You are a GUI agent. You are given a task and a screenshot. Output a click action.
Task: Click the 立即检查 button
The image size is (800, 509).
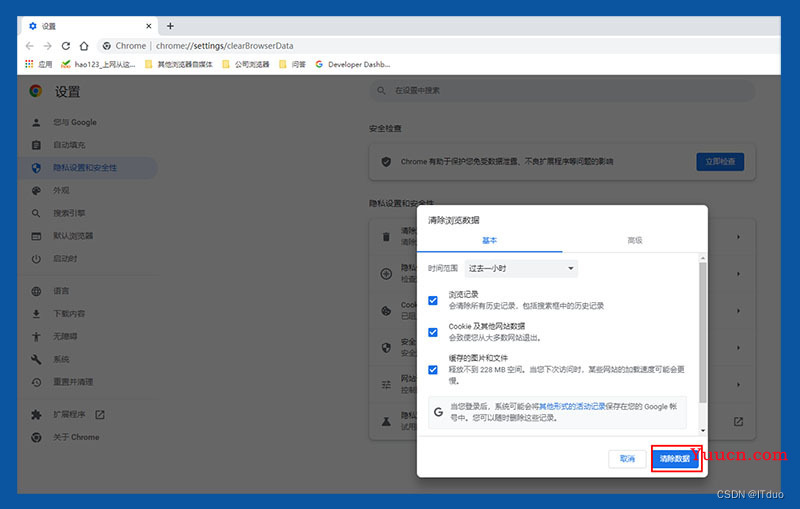click(x=720, y=162)
